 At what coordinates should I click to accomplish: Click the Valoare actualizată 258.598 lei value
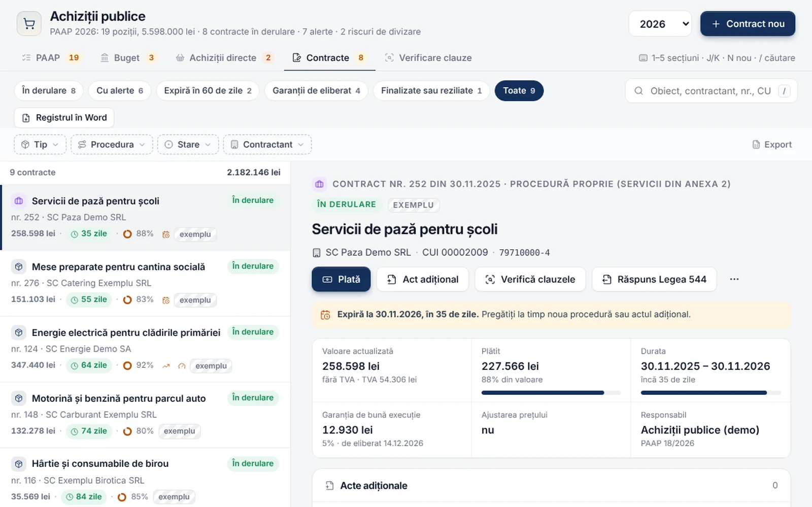click(x=351, y=366)
